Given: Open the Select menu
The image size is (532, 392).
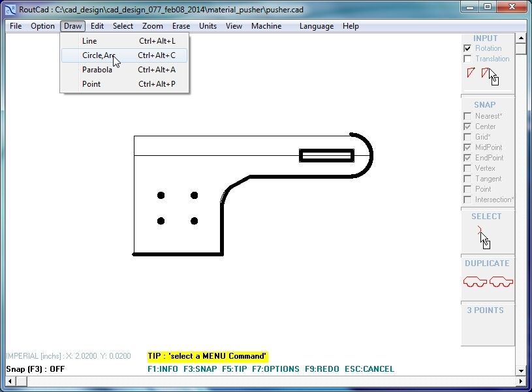Looking at the screenshot, I should (123, 26).
